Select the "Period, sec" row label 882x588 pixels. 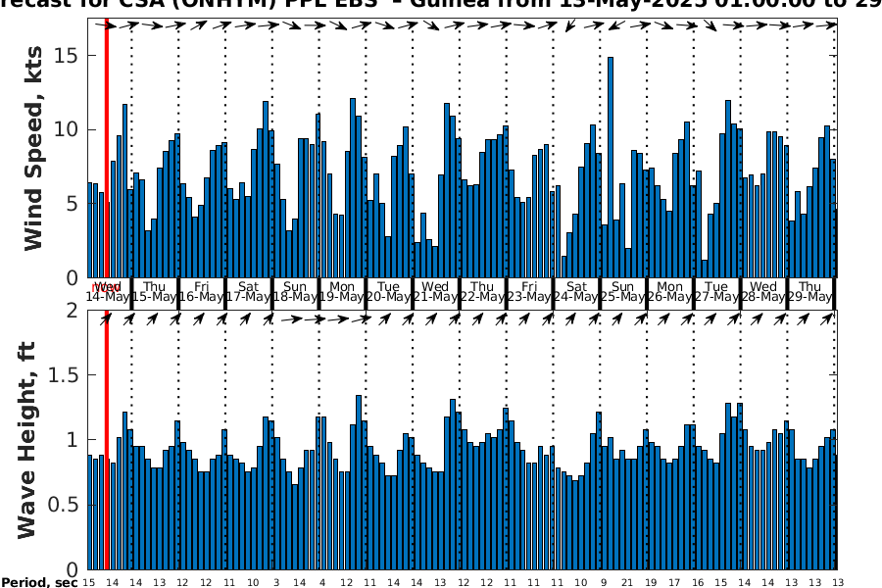click(39, 582)
